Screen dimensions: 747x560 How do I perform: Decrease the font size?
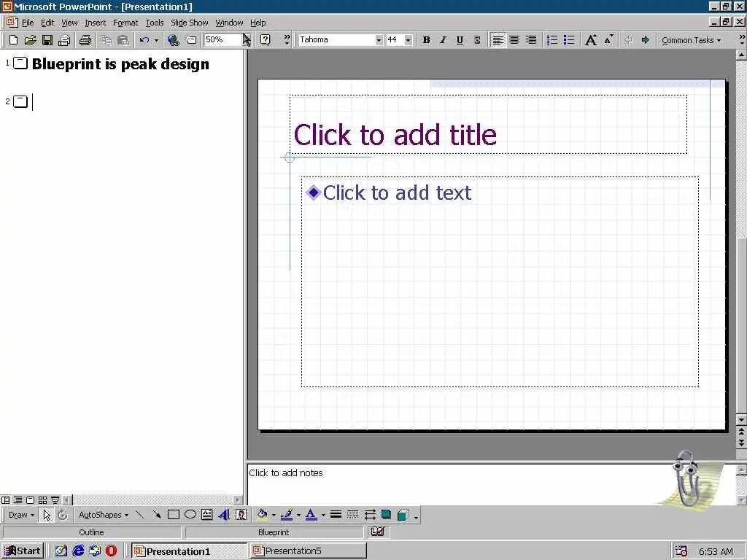(x=608, y=40)
